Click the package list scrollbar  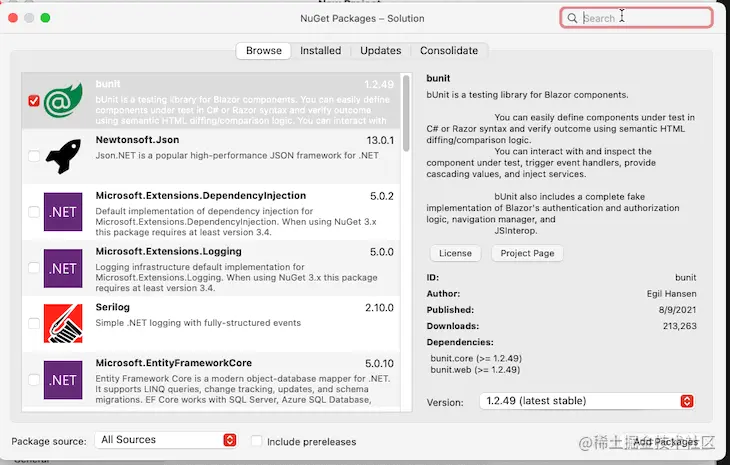[x=406, y=113]
